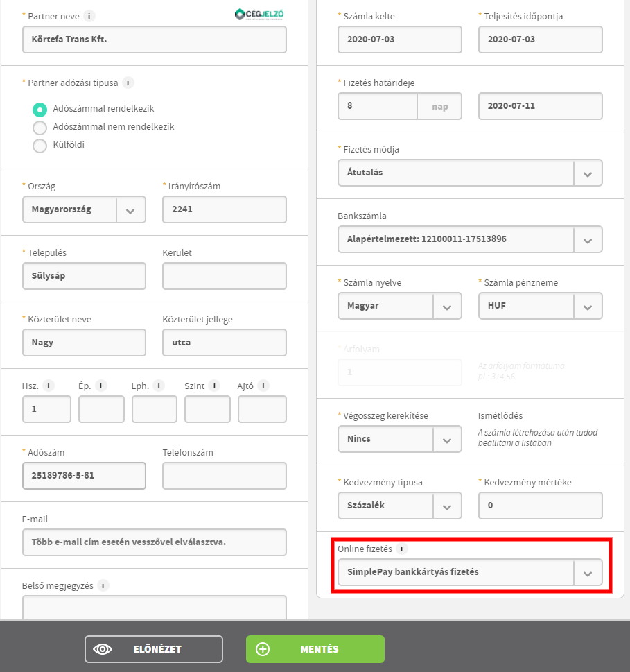This screenshot has width=630, height=672.
Task: Click the Adószám tax number field
Action: pyautogui.click(x=84, y=476)
